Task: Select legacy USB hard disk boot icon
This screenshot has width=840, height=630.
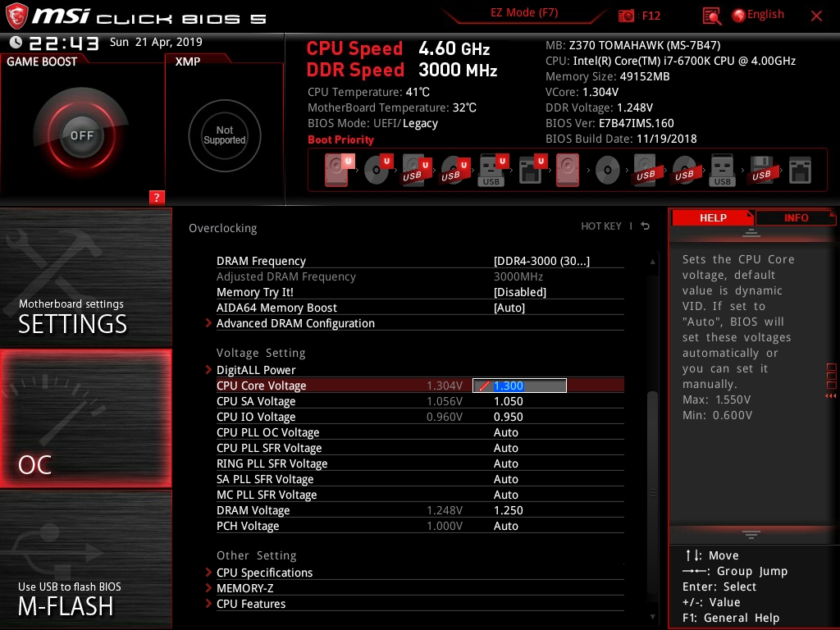Action: (646, 170)
